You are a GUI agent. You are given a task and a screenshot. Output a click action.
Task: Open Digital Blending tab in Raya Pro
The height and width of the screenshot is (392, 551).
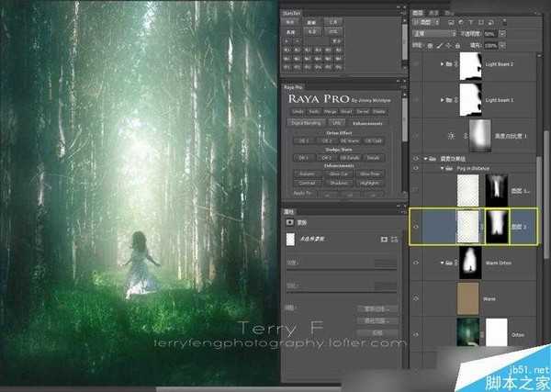coord(306,123)
